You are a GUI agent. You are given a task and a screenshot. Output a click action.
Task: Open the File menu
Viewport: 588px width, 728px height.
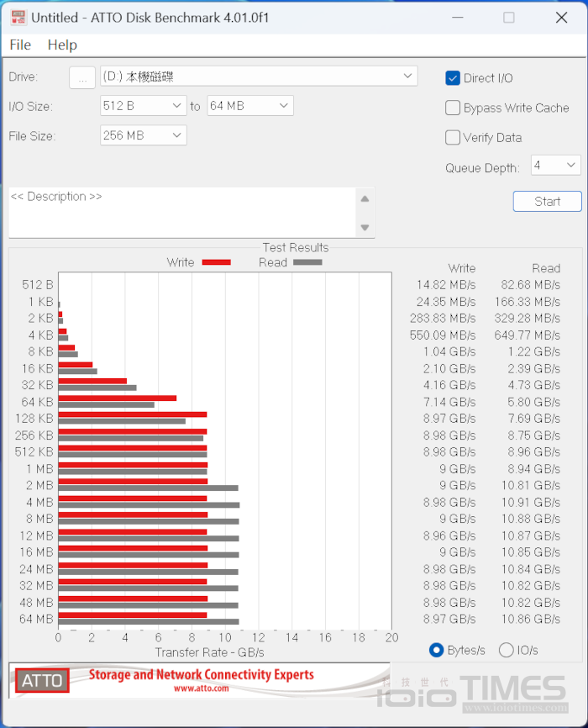(20, 45)
